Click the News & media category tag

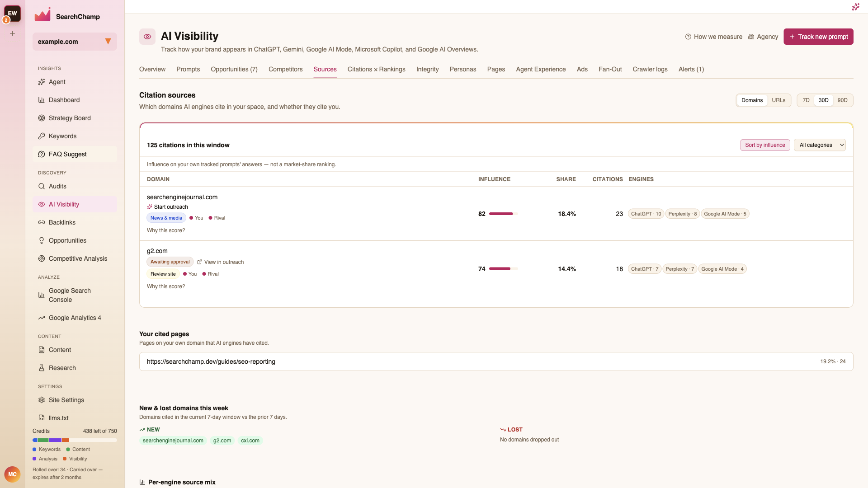pos(166,218)
